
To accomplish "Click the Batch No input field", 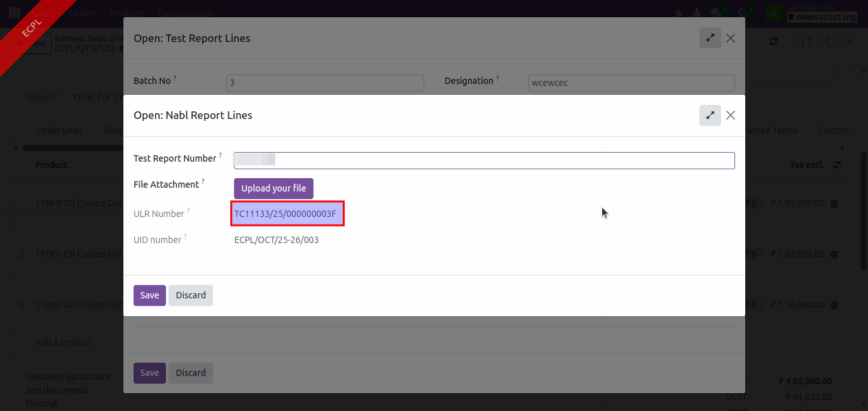I will click(324, 83).
